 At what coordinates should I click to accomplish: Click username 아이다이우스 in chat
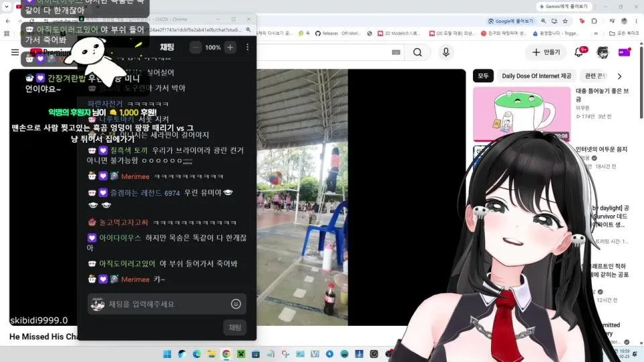coord(120,237)
